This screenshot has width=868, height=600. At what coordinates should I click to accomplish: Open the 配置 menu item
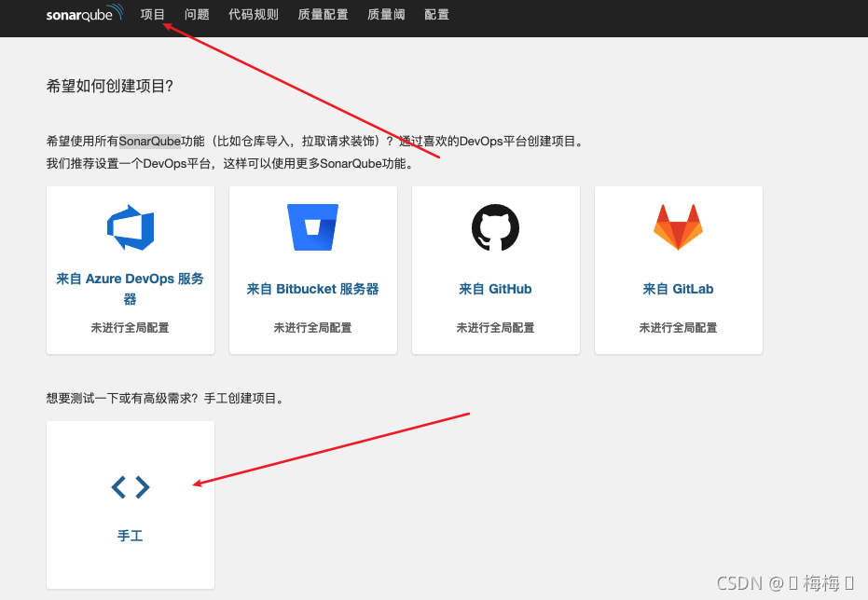[436, 14]
